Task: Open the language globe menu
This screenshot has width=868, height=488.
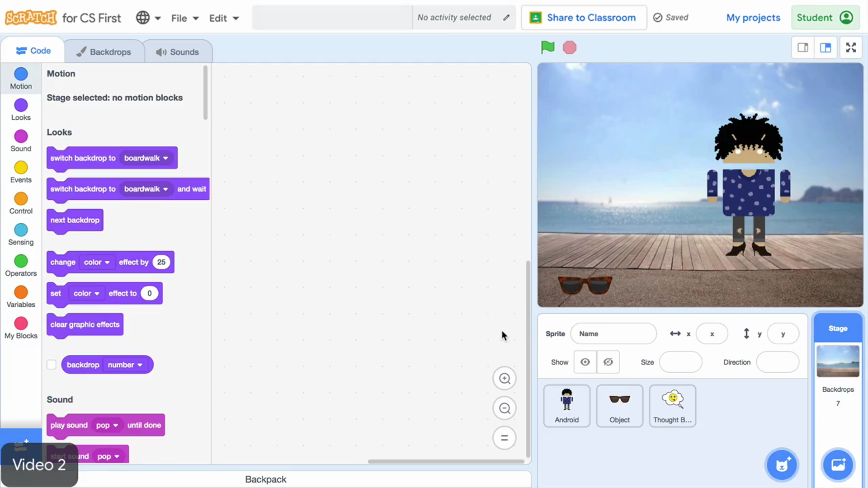Action: click(148, 18)
